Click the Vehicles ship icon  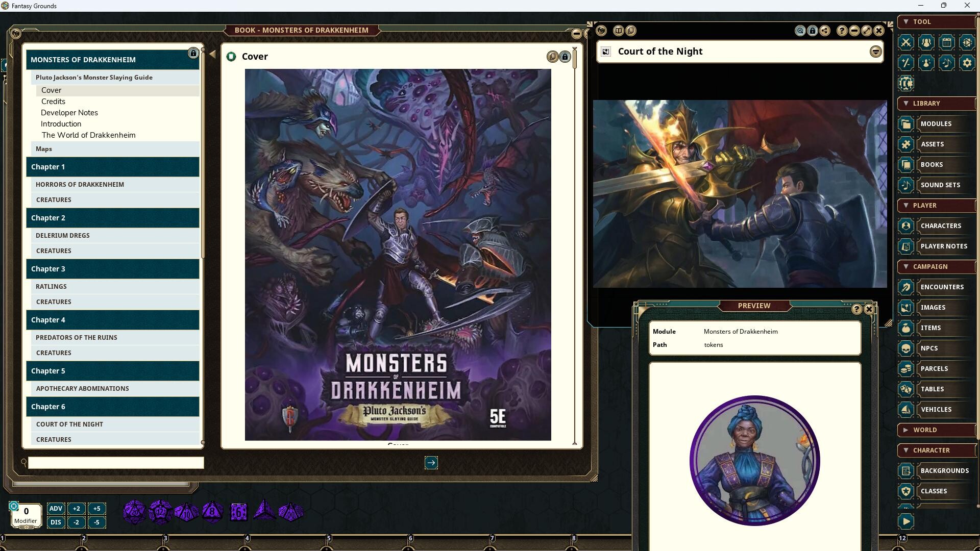pos(906,410)
